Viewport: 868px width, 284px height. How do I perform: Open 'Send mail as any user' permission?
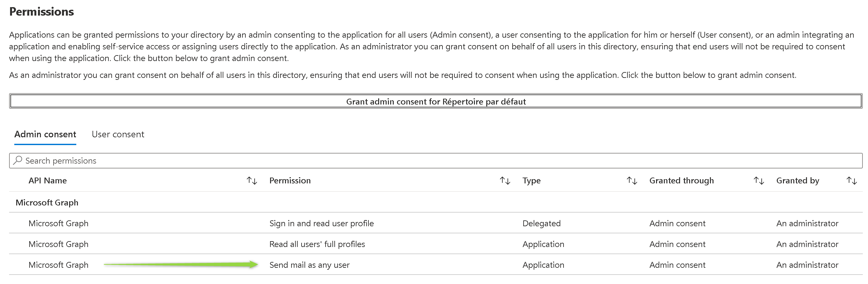pyautogui.click(x=309, y=265)
